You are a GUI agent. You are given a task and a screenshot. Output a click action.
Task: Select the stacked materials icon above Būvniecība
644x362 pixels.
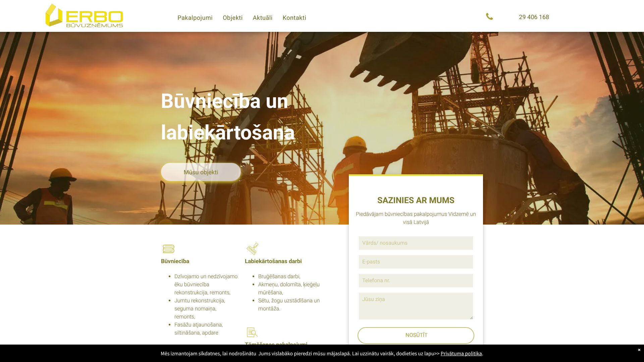(x=169, y=248)
